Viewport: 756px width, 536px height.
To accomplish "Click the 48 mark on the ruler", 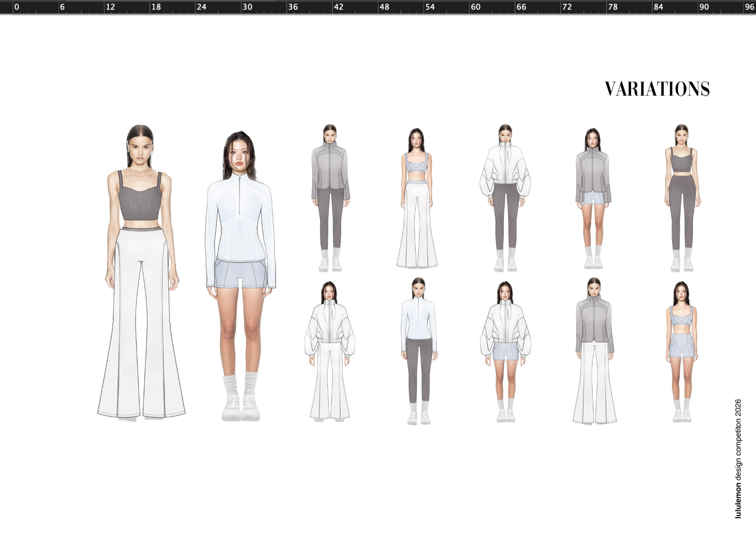I will (384, 7).
